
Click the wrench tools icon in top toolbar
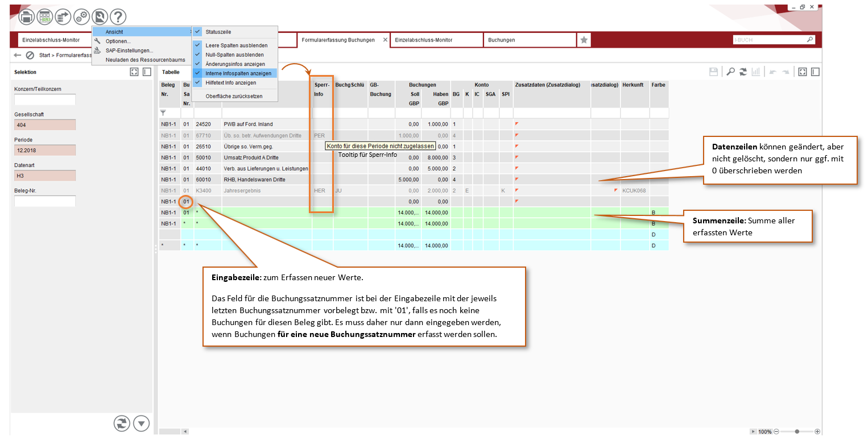[100, 17]
